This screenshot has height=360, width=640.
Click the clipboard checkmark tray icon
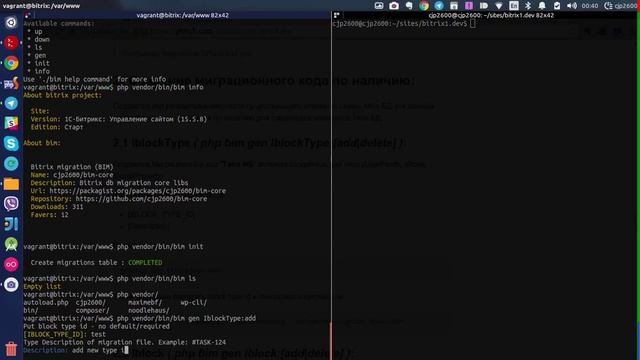tap(557, 6)
